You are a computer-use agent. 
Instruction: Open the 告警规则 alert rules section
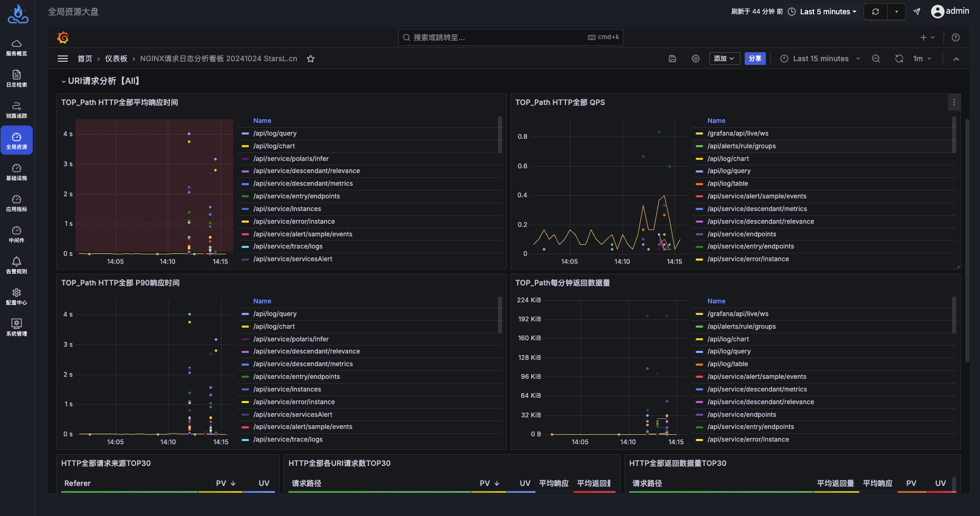[16, 265]
